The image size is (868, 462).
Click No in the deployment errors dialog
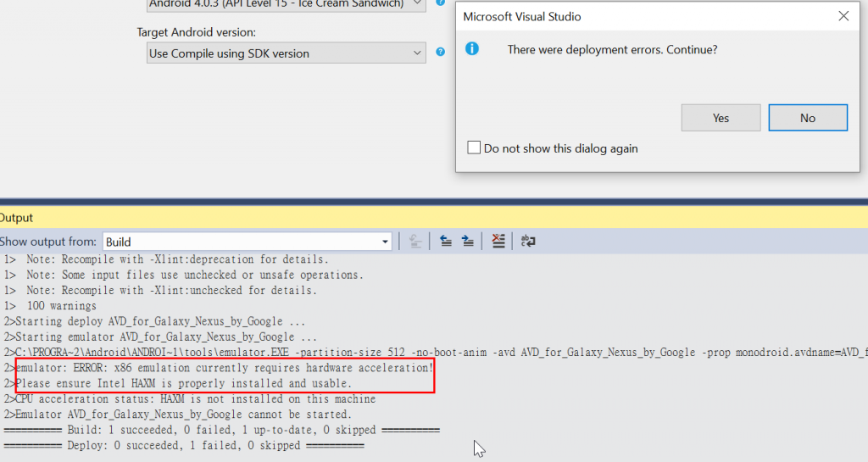point(808,118)
